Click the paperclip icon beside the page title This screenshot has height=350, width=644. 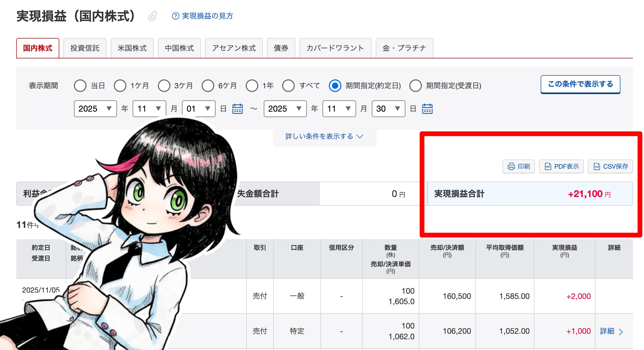point(152,16)
